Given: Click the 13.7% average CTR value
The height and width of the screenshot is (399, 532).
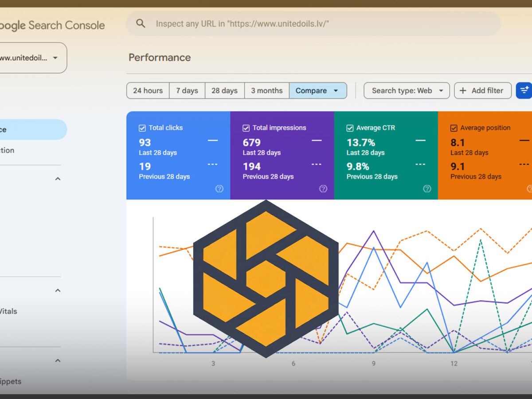Looking at the screenshot, I should [361, 142].
